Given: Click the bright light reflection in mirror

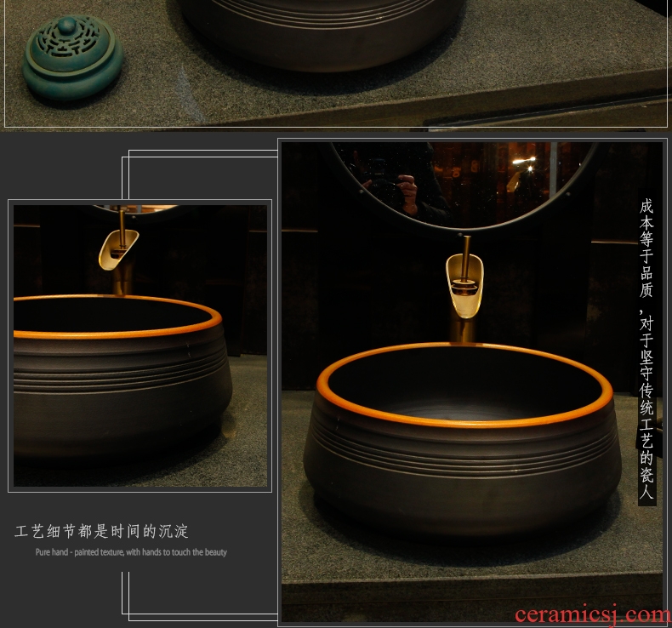Looking at the screenshot, I should [x=524, y=162].
